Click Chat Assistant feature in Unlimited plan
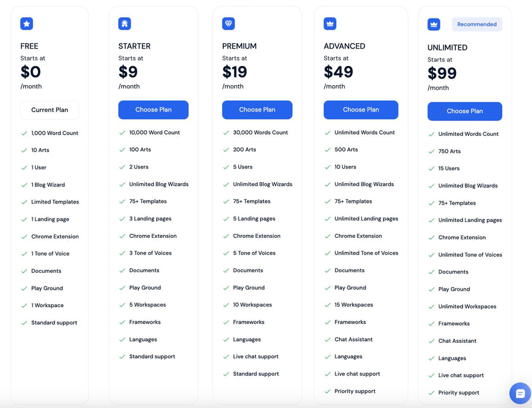 [457, 341]
